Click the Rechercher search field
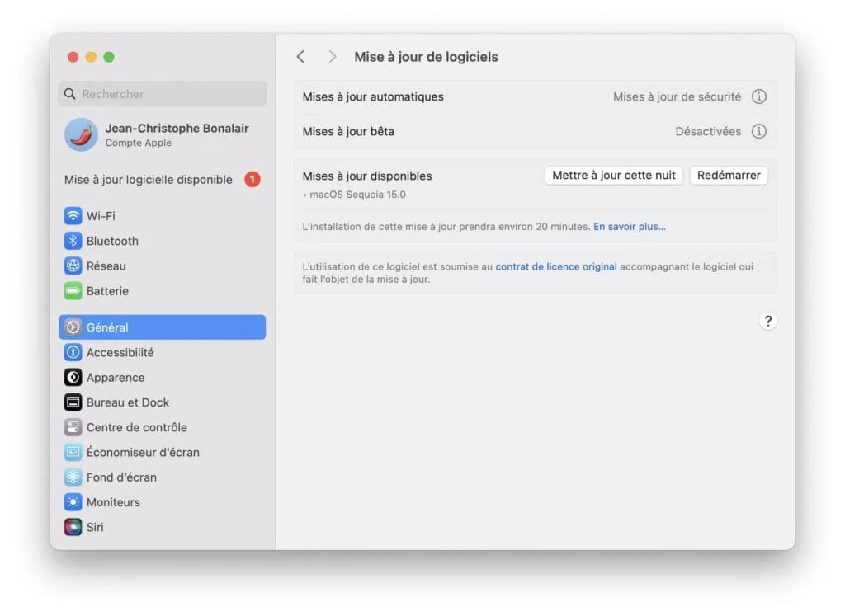Image resolution: width=845 pixels, height=616 pixels. coord(163,94)
